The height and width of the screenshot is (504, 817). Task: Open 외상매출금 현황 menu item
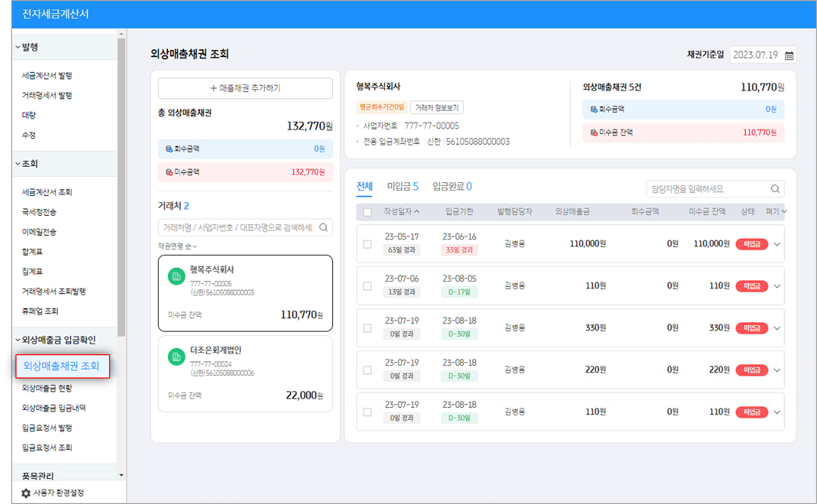47,388
